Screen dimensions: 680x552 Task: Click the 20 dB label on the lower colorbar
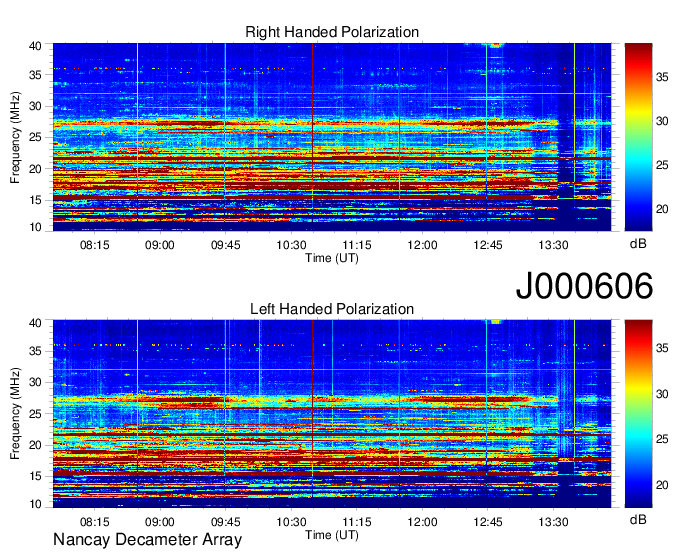pyautogui.click(x=662, y=485)
